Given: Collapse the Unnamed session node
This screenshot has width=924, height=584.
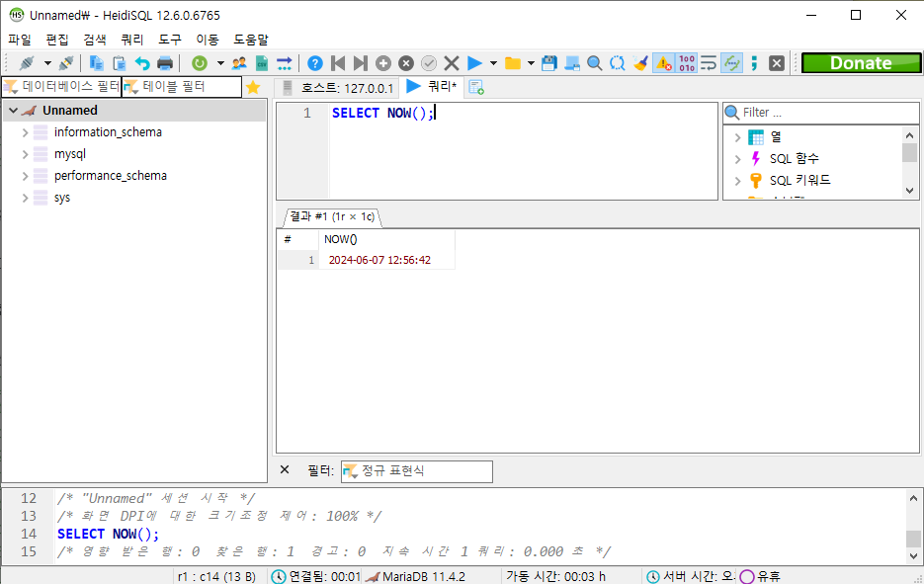Looking at the screenshot, I should pos(13,111).
